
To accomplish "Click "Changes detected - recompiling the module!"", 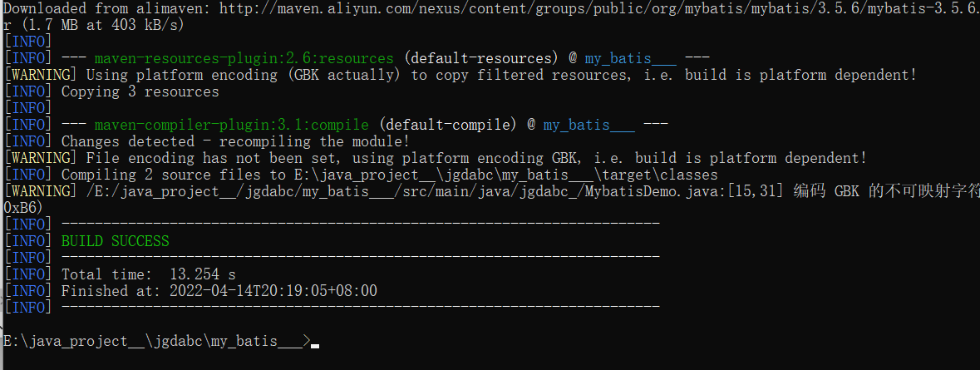I will [x=235, y=141].
